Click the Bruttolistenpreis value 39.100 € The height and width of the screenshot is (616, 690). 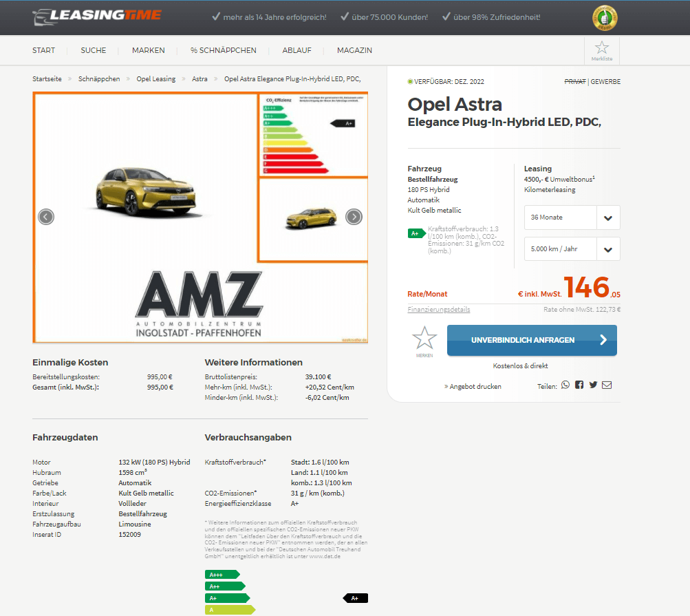click(x=318, y=377)
